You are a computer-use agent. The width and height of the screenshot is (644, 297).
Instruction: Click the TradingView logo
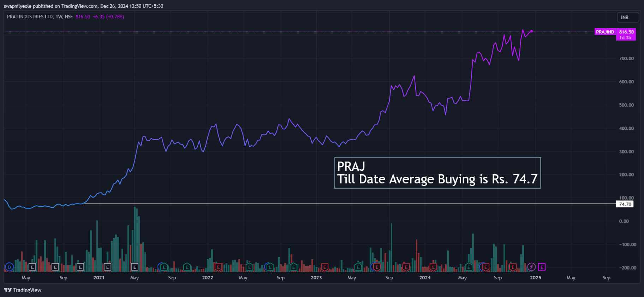[x=23, y=290]
